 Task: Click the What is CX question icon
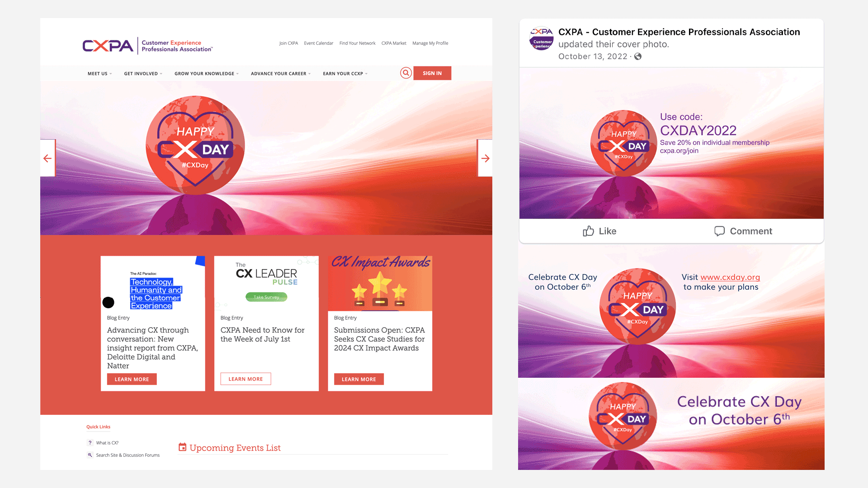tap(90, 443)
